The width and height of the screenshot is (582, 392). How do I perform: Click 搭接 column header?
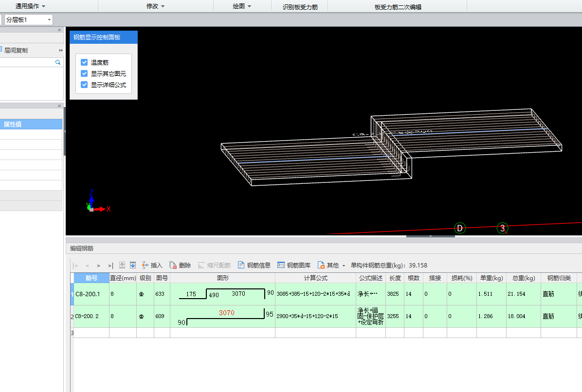[x=435, y=278]
